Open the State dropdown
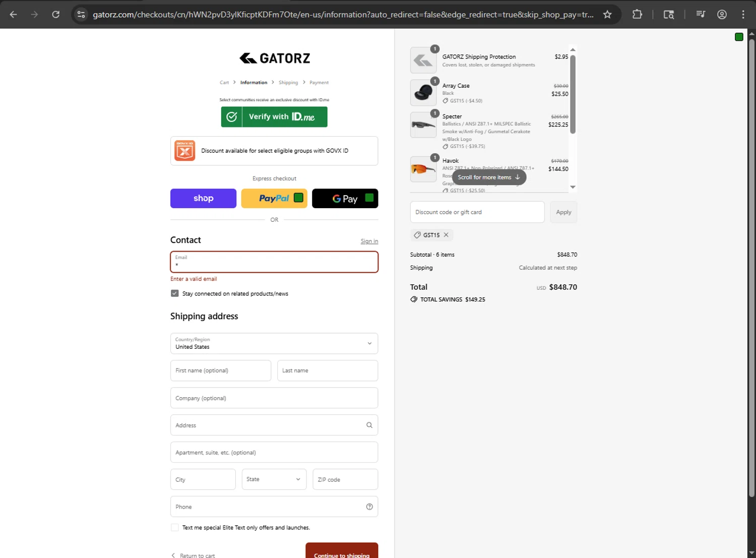The height and width of the screenshot is (558, 756). [x=274, y=479]
